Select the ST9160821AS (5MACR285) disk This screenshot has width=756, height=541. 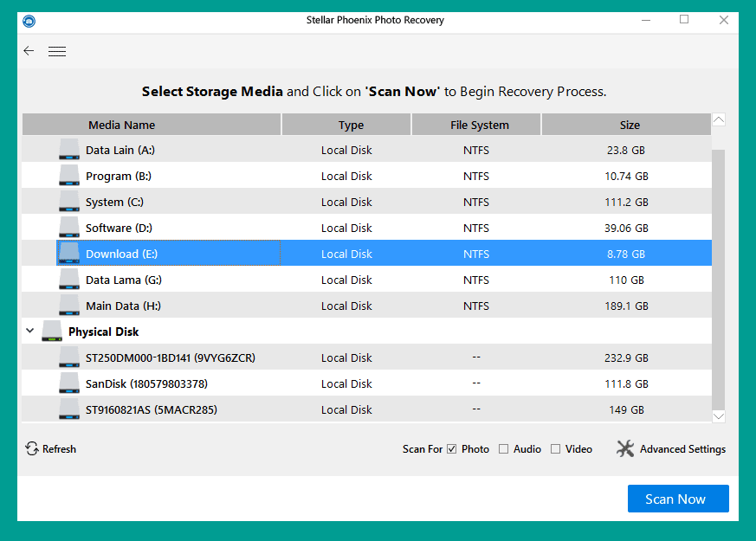tap(152, 410)
